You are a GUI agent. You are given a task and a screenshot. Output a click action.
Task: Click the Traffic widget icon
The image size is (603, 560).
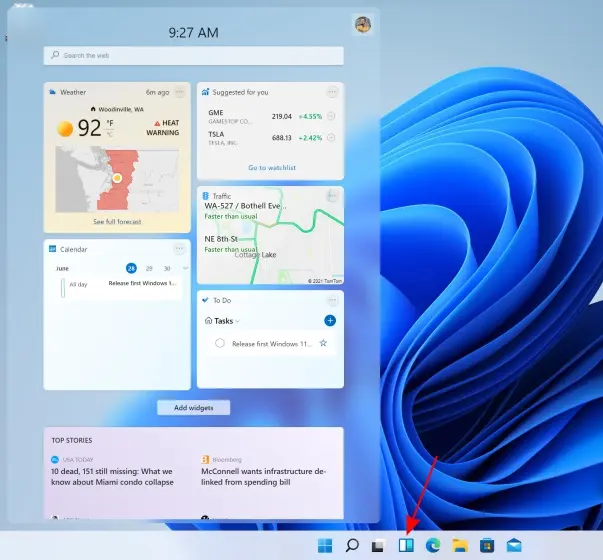pyautogui.click(x=205, y=196)
